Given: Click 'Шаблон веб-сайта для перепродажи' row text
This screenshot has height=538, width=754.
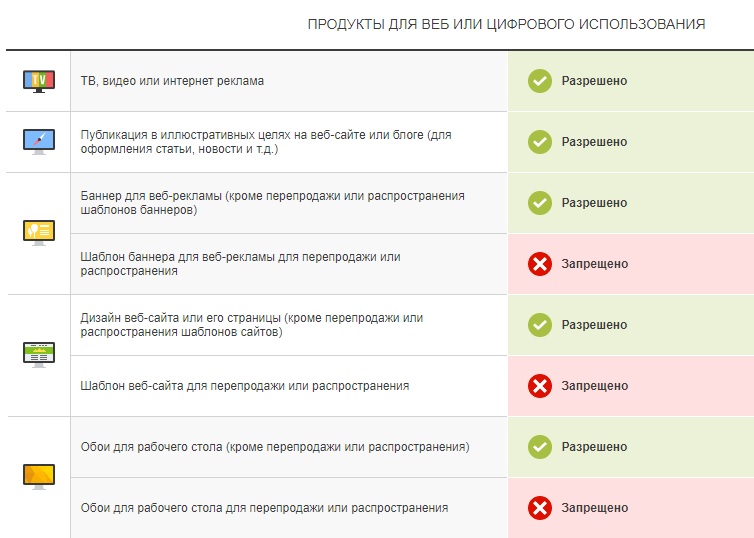Looking at the screenshot, I should coord(244,386).
